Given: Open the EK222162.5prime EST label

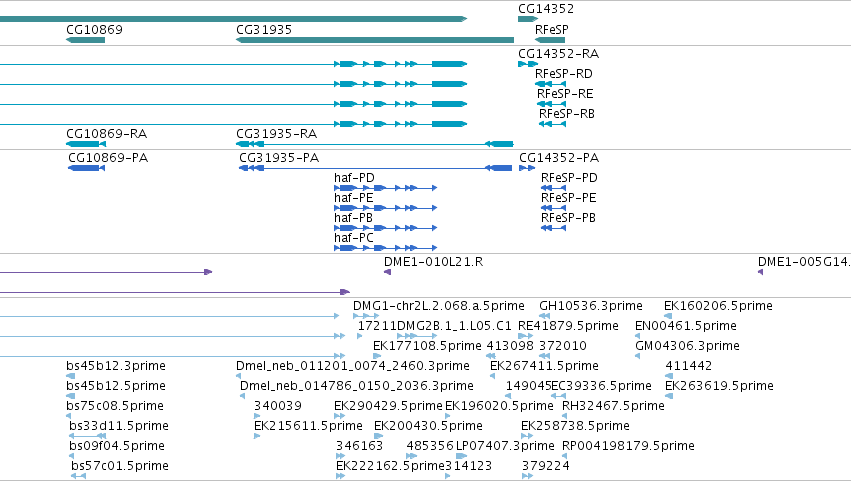Looking at the screenshot, I should [x=390, y=466].
